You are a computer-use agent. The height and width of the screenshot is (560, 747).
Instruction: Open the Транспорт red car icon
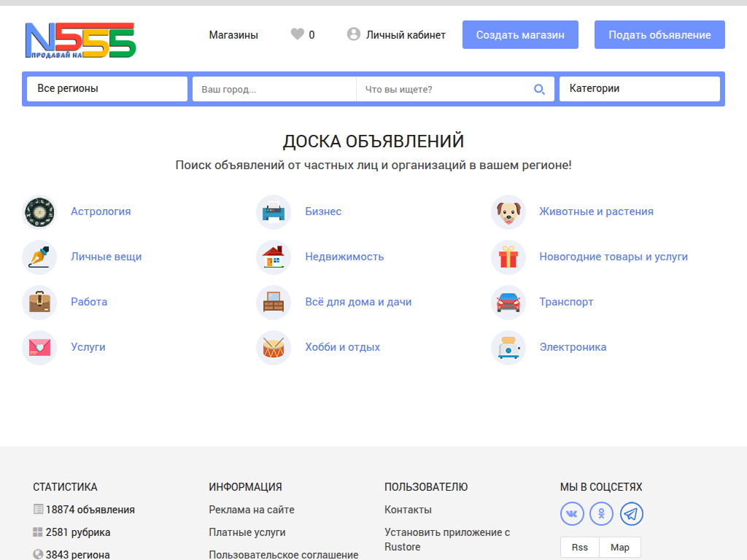(x=508, y=302)
